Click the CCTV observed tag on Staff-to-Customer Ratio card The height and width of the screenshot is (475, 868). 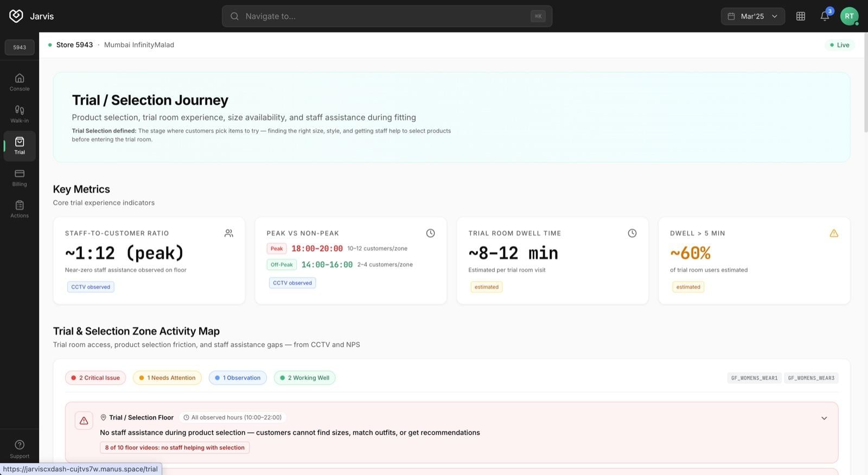point(91,287)
